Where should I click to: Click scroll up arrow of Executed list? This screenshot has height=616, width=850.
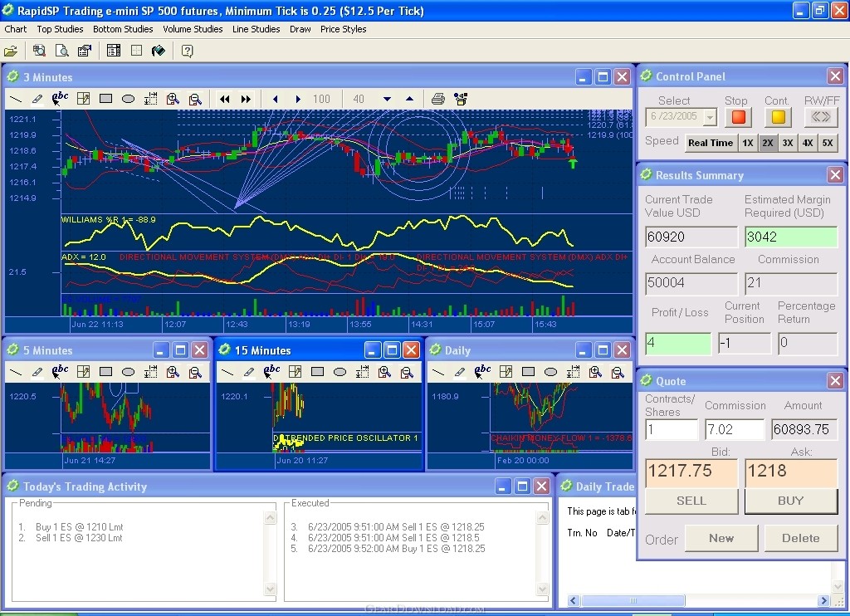click(542, 517)
